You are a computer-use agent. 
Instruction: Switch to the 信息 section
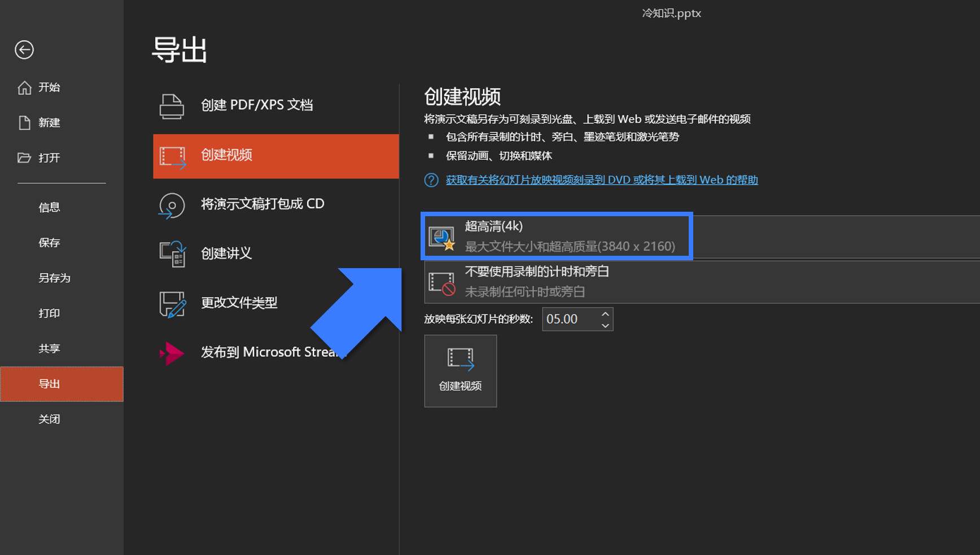50,207
